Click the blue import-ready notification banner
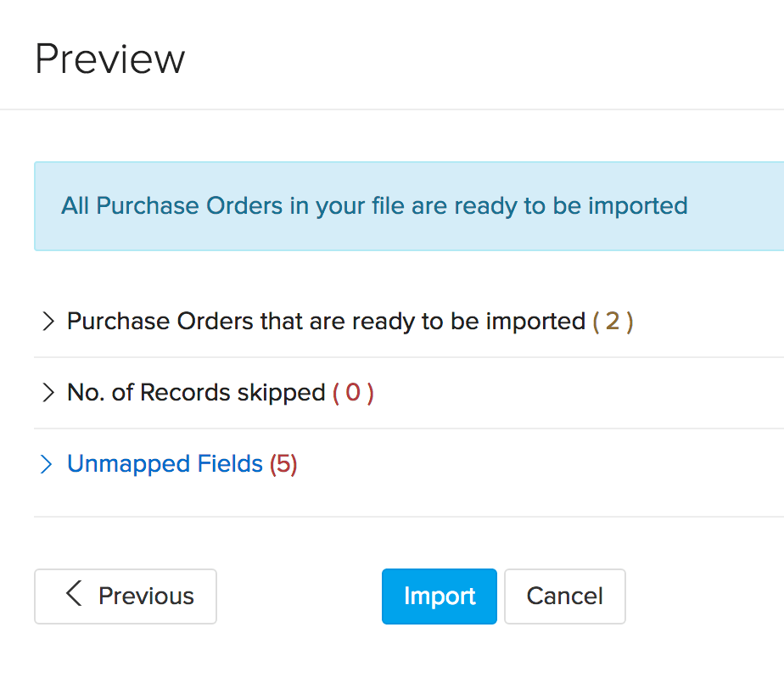 409,206
